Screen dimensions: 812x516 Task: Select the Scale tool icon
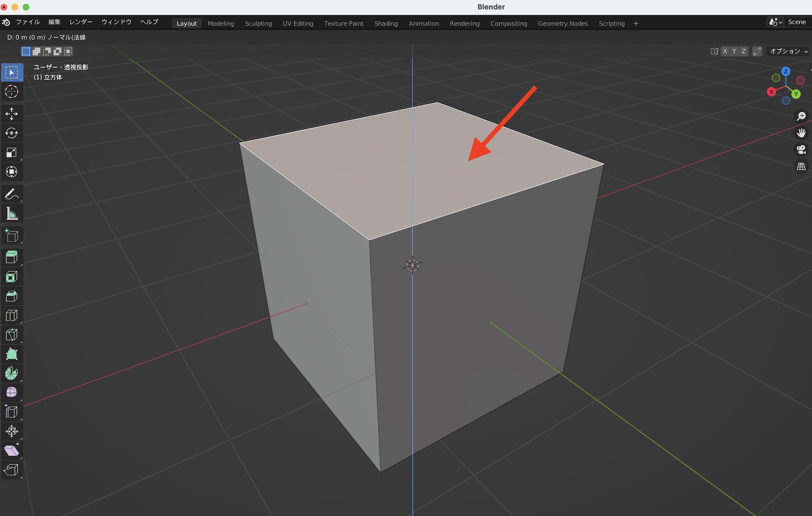(11, 153)
